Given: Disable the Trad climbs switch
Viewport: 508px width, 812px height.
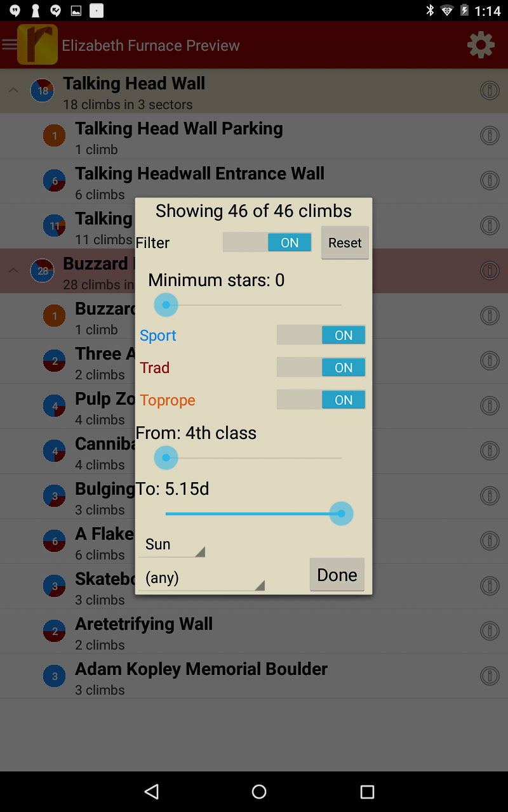Looking at the screenshot, I should [321, 367].
